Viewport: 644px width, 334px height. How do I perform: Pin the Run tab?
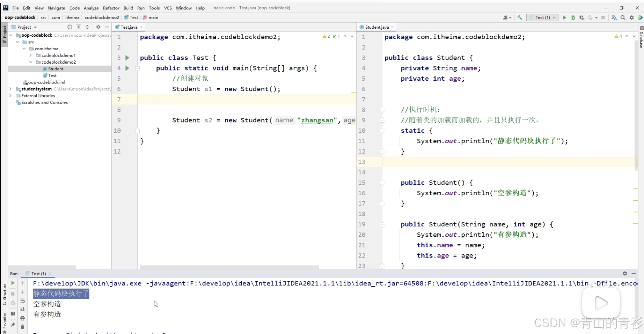13,325
